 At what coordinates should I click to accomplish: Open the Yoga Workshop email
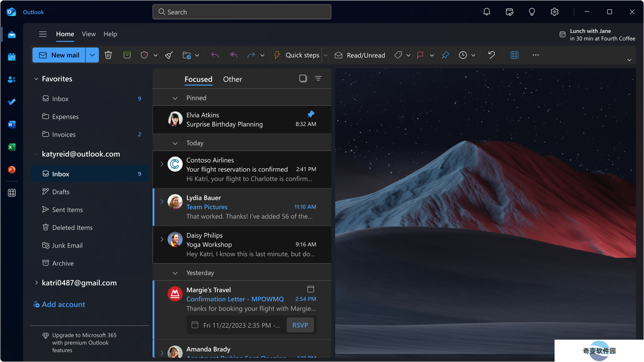tap(242, 244)
